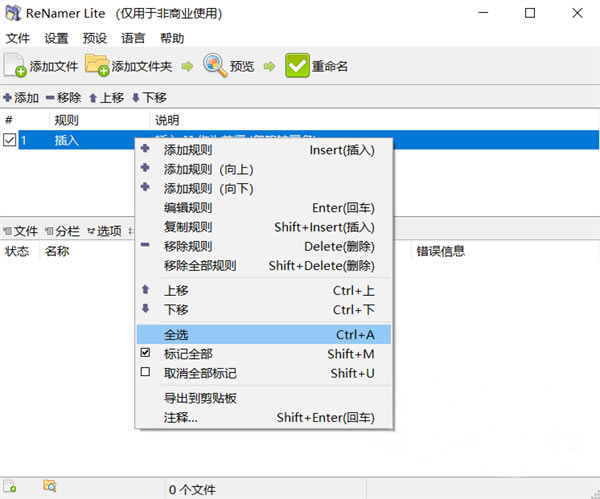This screenshot has width=600, height=499.
Task: Click the green Rename (重命名) checkmark icon
Action: click(x=297, y=66)
